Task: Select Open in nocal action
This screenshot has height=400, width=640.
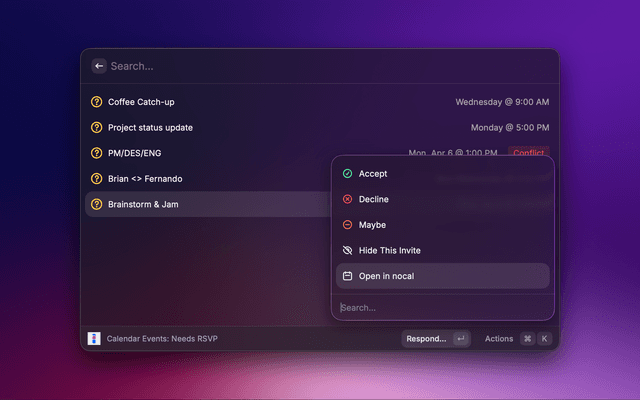Action: pyautogui.click(x=386, y=276)
